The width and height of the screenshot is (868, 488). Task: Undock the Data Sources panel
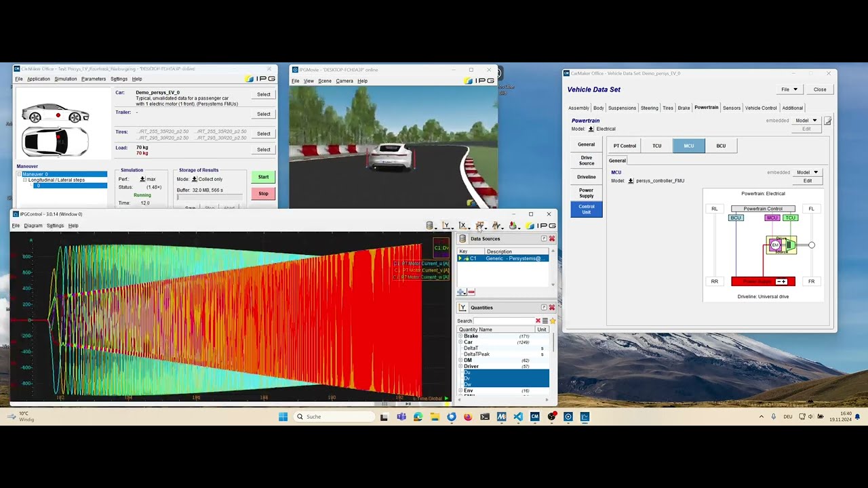click(544, 239)
